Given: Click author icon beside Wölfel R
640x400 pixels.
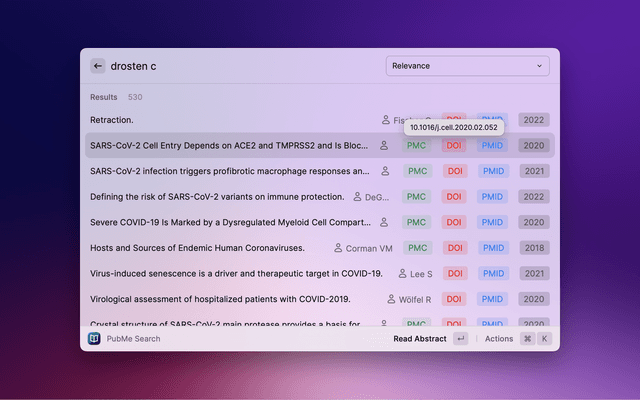Looking at the screenshot, I should pos(391,299).
